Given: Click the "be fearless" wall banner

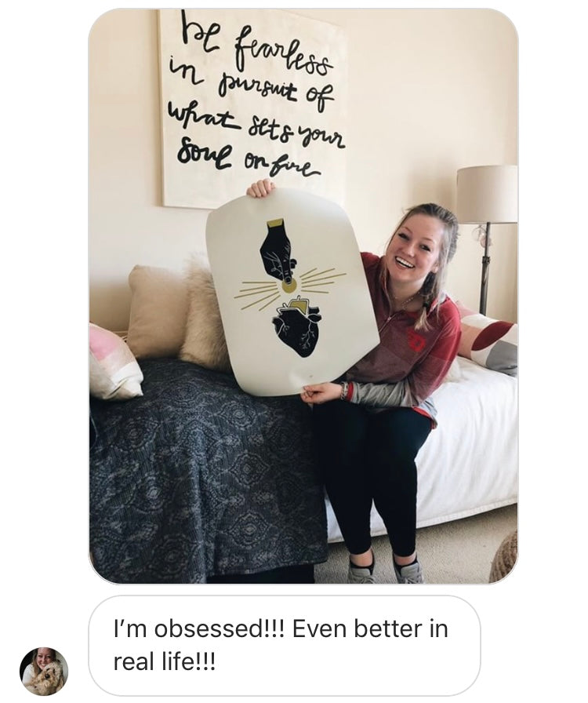Looking at the screenshot, I should pos(252,107).
